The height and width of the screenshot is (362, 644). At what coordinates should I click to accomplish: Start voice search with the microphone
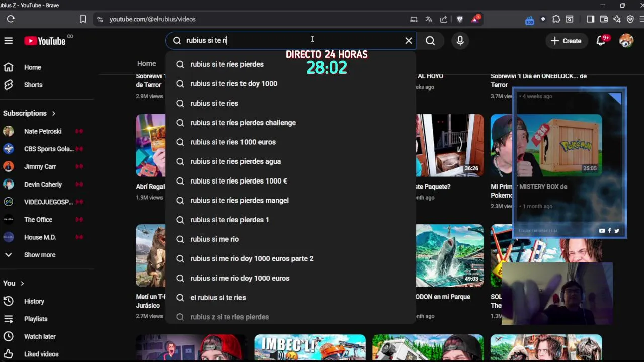click(460, 41)
